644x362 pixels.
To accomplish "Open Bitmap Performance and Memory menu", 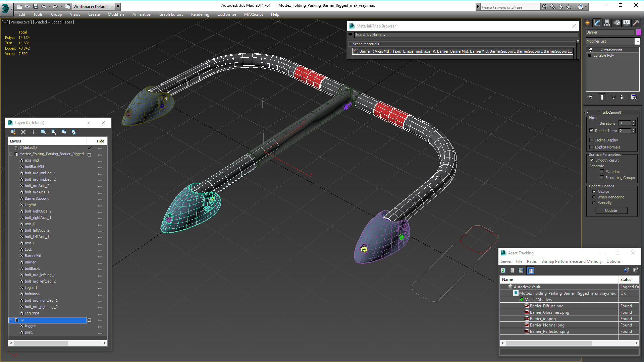I will pyautogui.click(x=572, y=261).
